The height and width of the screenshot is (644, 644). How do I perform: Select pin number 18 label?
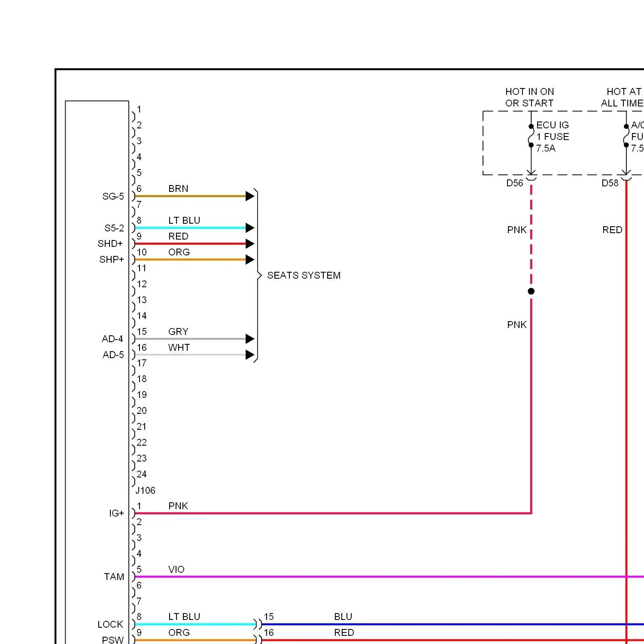tap(142, 379)
